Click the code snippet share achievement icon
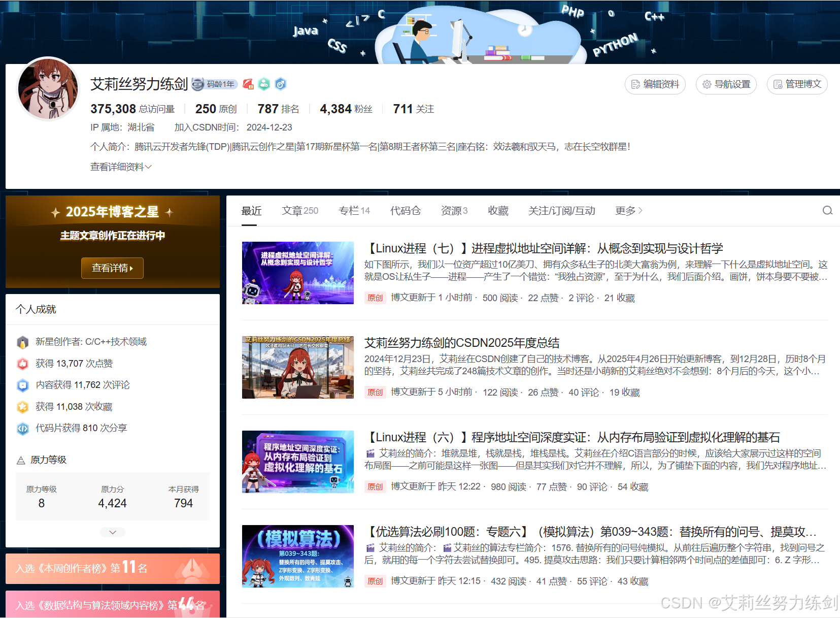This screenshot has width=840, height=618. coord(23,429)
